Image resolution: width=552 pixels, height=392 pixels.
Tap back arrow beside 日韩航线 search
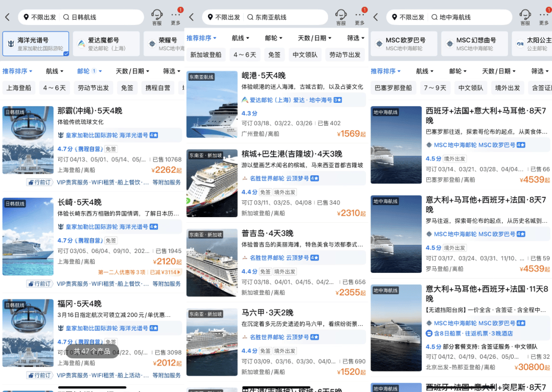pyautogui.click(x=7, y=17)
